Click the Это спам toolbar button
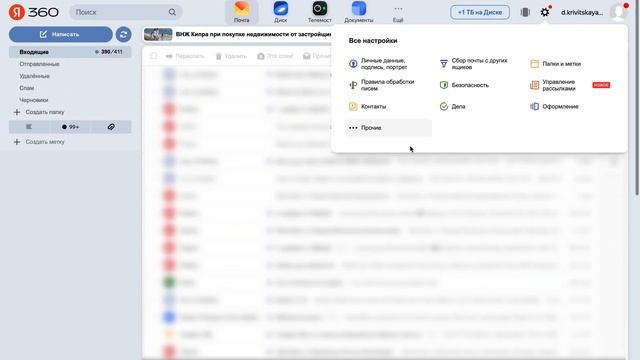 pos(275,56)
